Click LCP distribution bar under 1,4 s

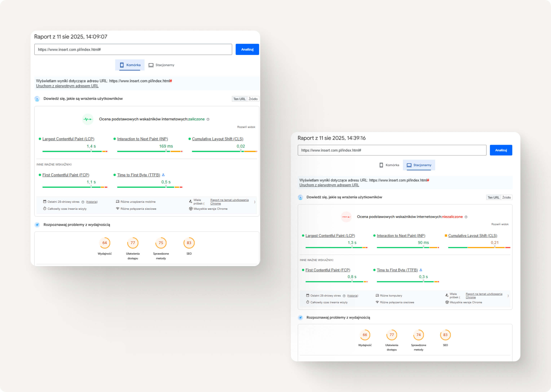[x=75, y=151]
